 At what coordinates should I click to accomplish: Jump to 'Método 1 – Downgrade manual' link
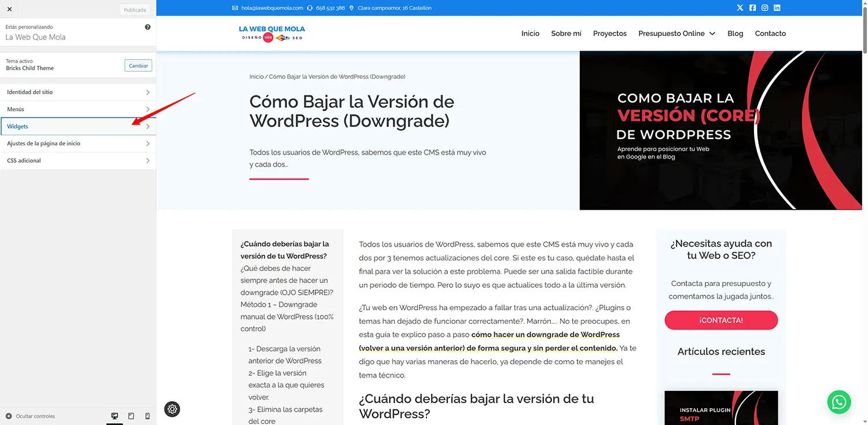tap(287, 317)
